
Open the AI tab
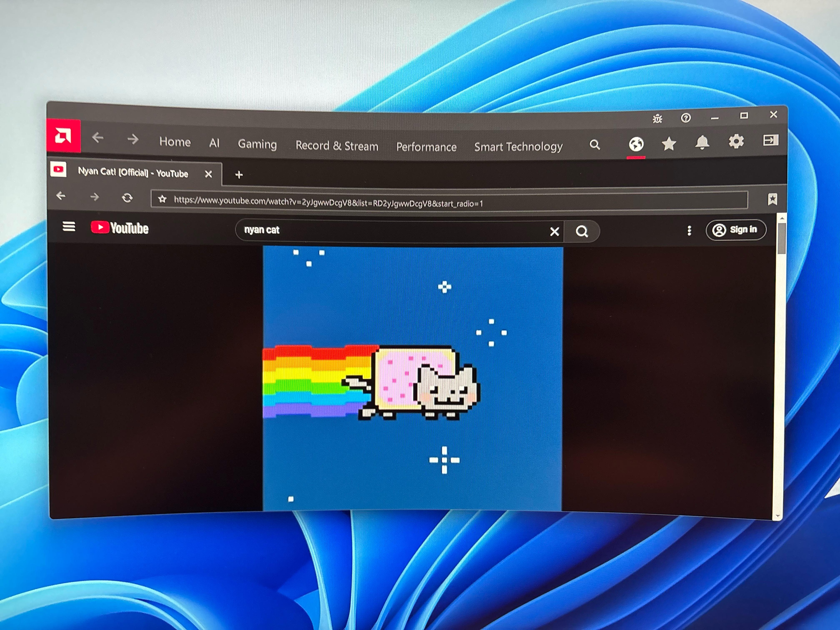[214, 143]
